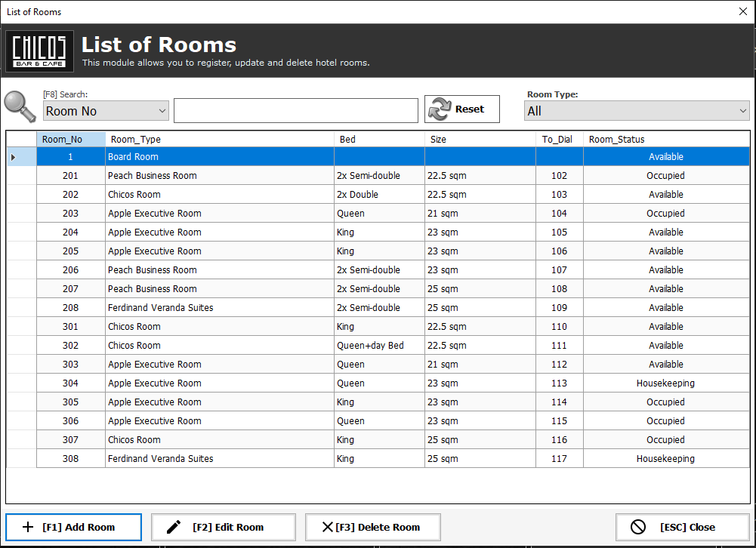The width and height of the screenshot is (756, 548).
Task: Click the Queen+day Bed cell
Action: [379, 345]
